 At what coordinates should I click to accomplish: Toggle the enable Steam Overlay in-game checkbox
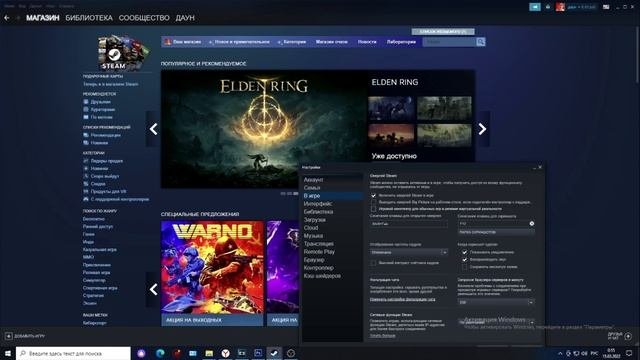tap(373, 196)
